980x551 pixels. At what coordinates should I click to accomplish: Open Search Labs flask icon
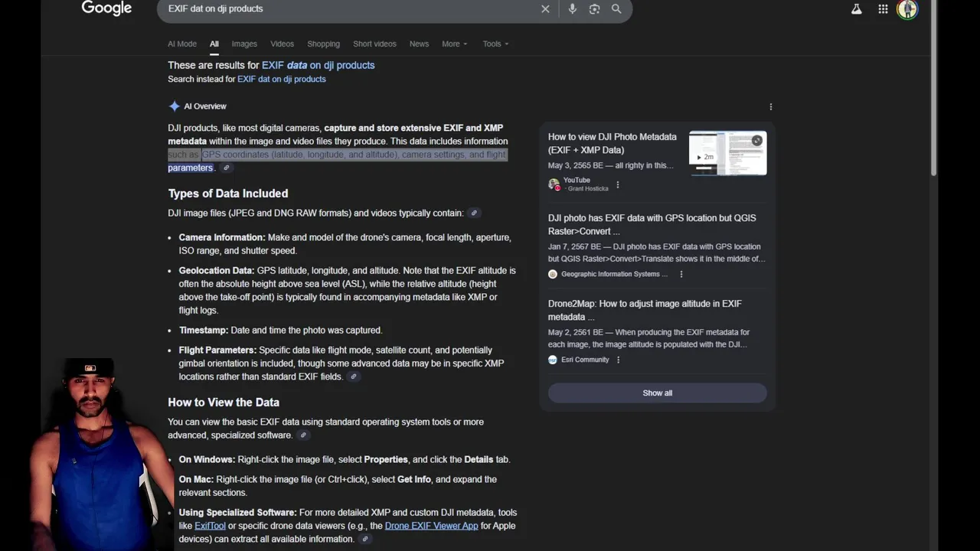(856, 9)
